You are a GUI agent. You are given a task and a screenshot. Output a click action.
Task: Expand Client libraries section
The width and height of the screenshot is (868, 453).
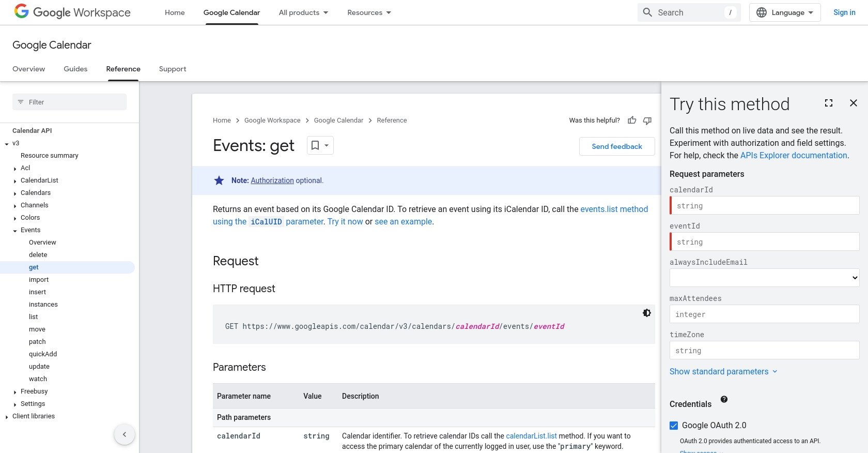point(7,417)
